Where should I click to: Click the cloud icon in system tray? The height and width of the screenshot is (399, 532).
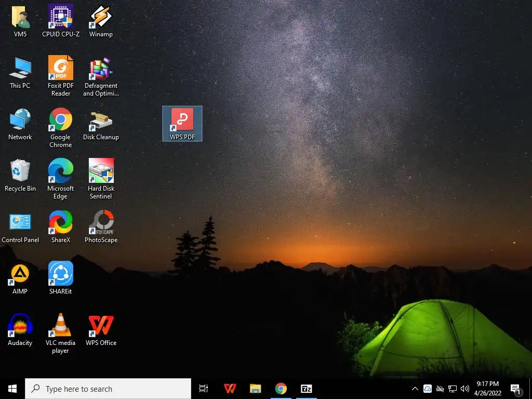[428, 389]
